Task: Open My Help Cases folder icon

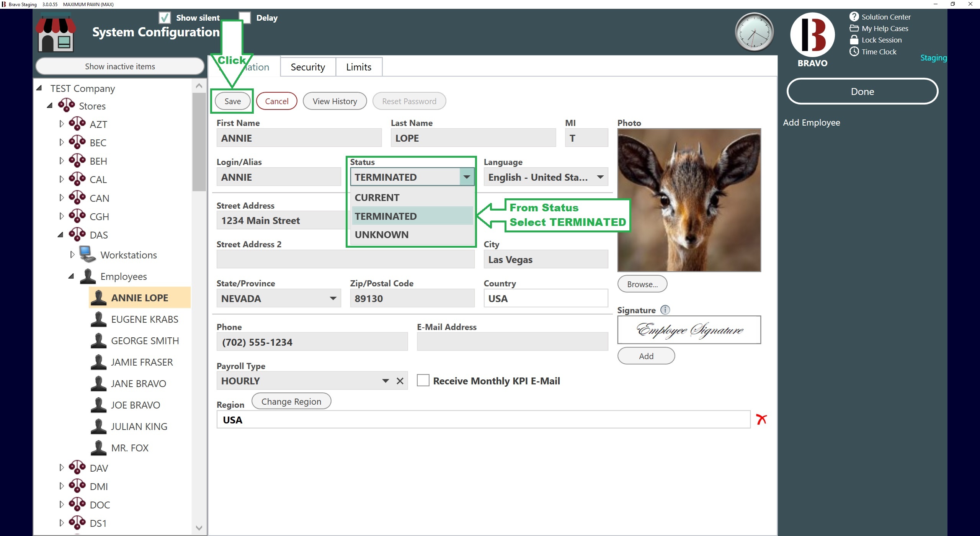Action: pos(854,28)
